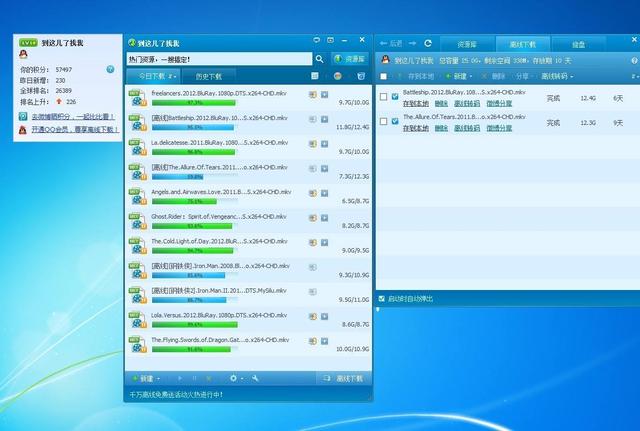640x431 pixels.
Task: Click folder icon for Iron.Man.II row
Action: pyautogui.click(x=313, y=292)
